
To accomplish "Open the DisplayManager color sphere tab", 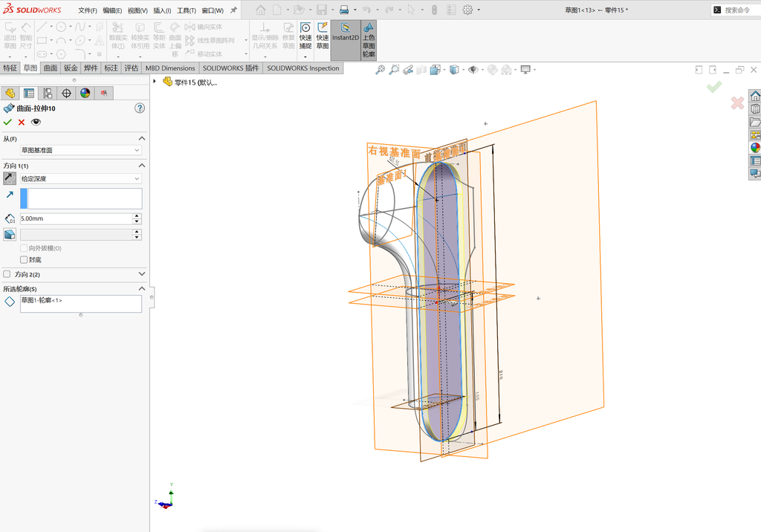I will (x=85, y=93).
